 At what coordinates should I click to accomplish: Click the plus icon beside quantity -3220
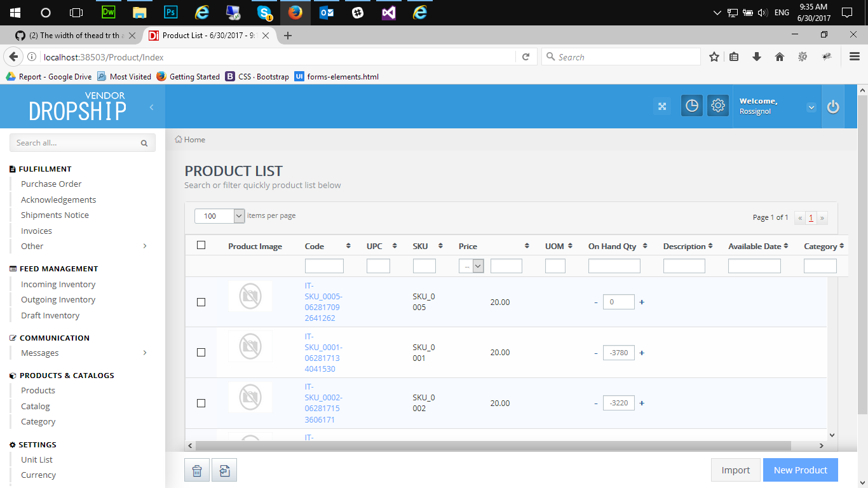[642, 403]
